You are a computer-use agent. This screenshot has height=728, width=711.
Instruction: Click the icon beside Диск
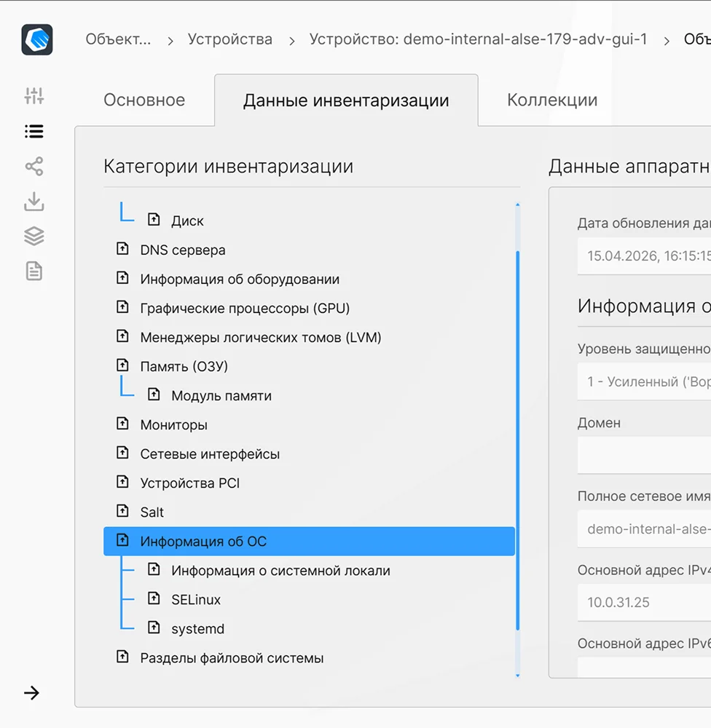click(x=154, y=219)
